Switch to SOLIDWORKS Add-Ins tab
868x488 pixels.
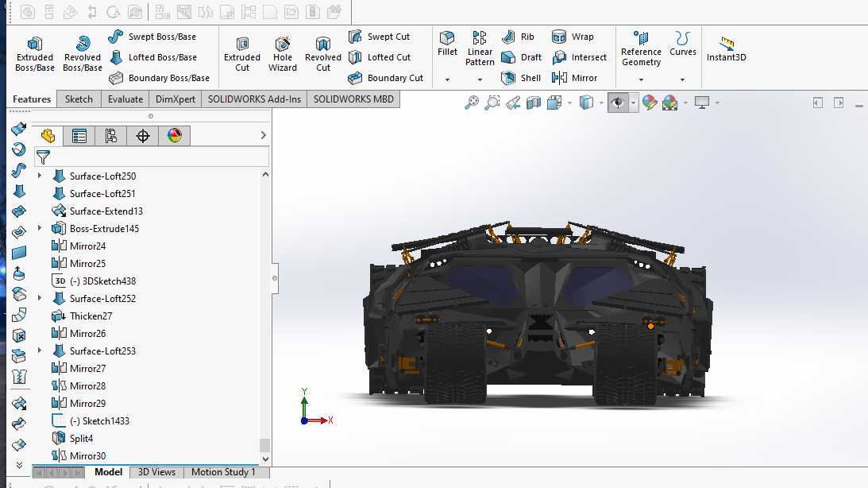(x=254, y=99)
